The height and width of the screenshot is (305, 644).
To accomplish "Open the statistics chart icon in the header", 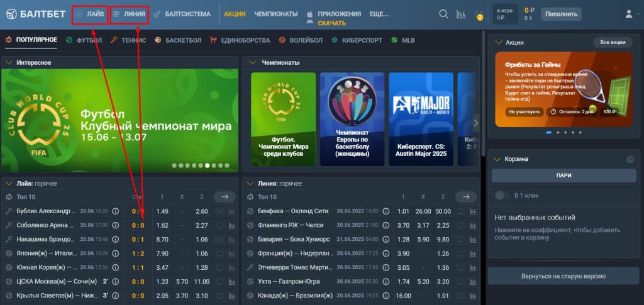I will tap(461, 14).
